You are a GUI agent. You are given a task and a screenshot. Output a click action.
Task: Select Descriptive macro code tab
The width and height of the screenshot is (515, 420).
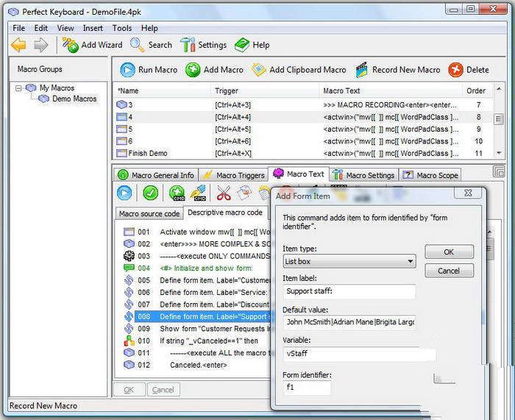(225, 213)
